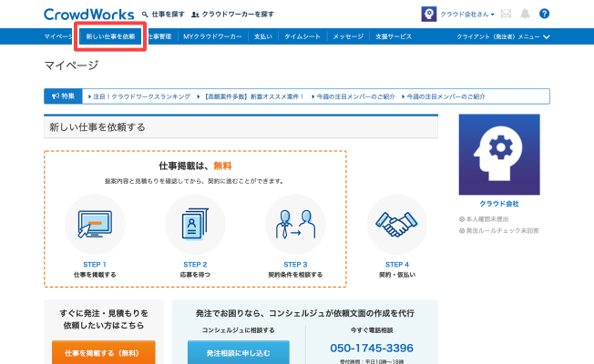
Task: Click the STEP 4 handshake icon
Action: pyautogui.click(x=396, y=225)
